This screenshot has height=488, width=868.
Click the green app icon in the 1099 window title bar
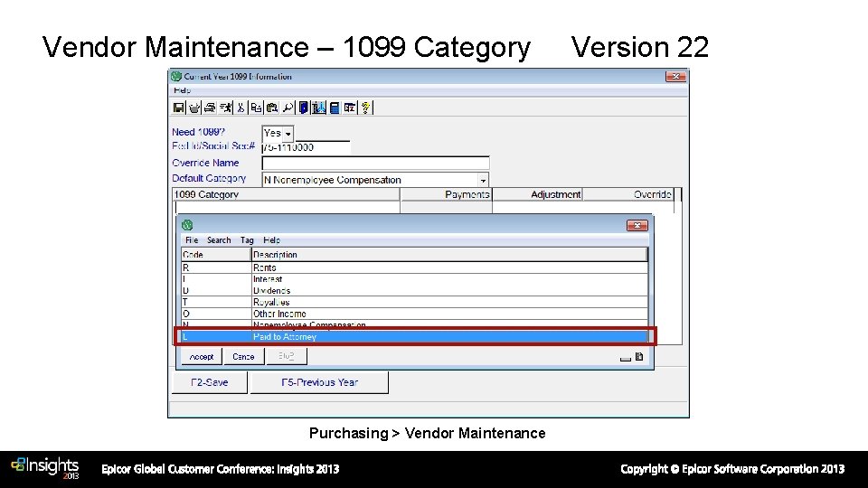pyautogui.click(x=176, y=76)
